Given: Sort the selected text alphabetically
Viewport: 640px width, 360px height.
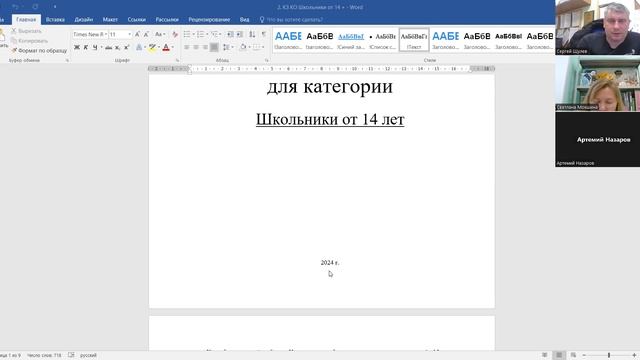Looking at the screenshot, I should (x=252, y=34).
